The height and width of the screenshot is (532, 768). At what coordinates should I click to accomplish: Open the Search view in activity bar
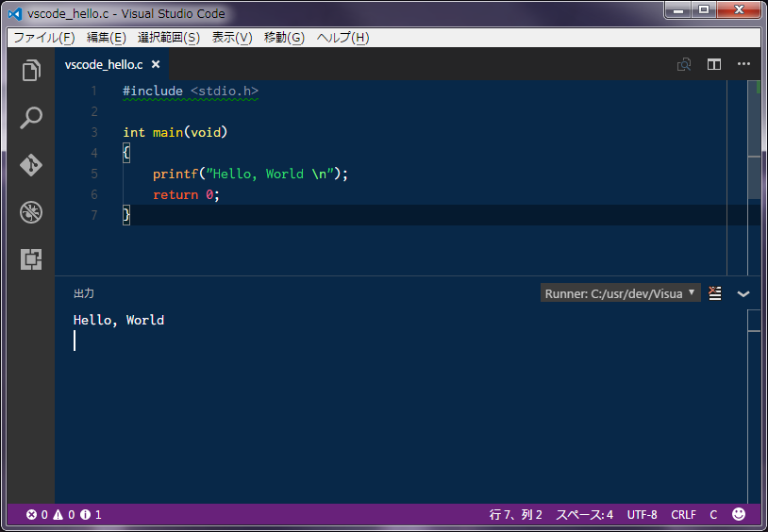click(31, 118)
